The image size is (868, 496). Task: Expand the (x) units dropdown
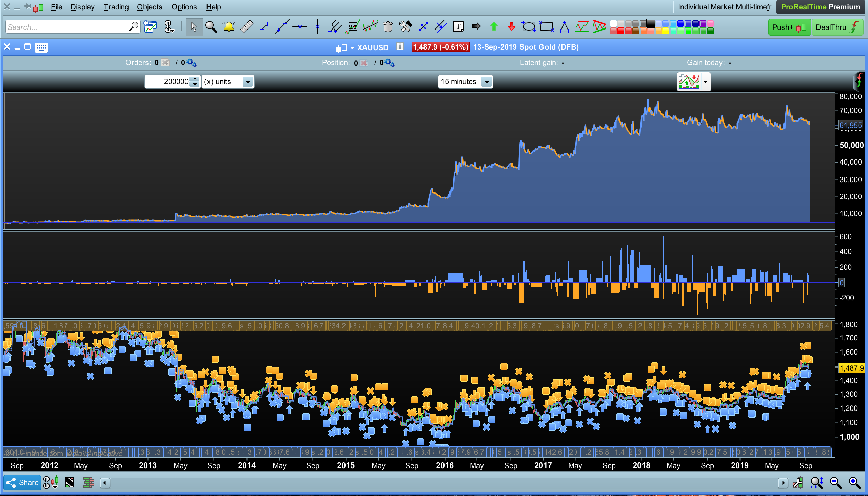pos(248,82)
